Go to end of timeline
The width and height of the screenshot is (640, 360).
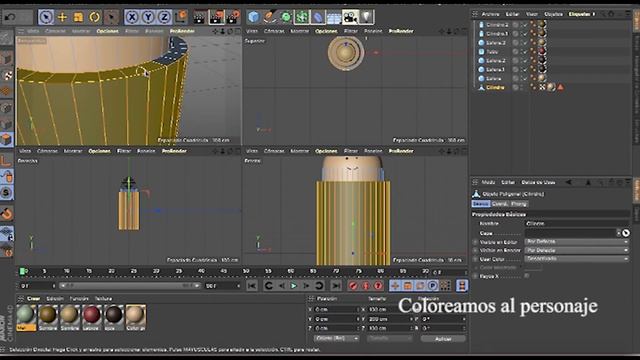pos(336,286)
